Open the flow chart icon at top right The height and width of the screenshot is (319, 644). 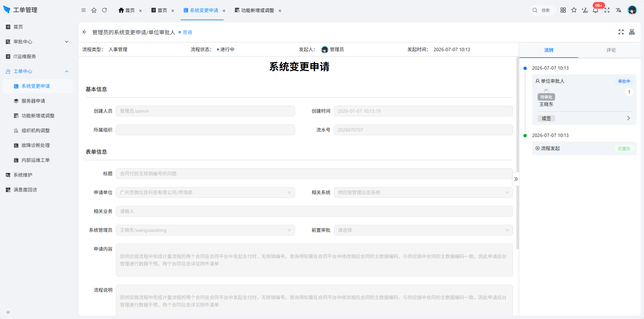pyautogui.click(x=632, y=32)
